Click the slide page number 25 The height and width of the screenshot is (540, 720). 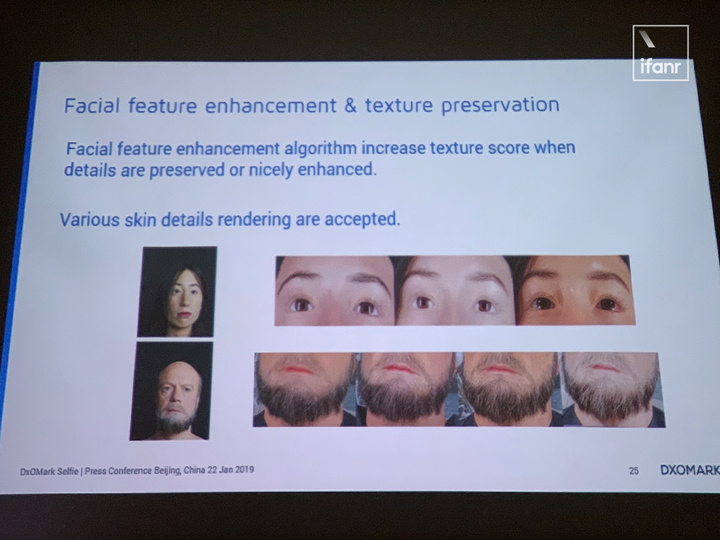coord(634,471)
